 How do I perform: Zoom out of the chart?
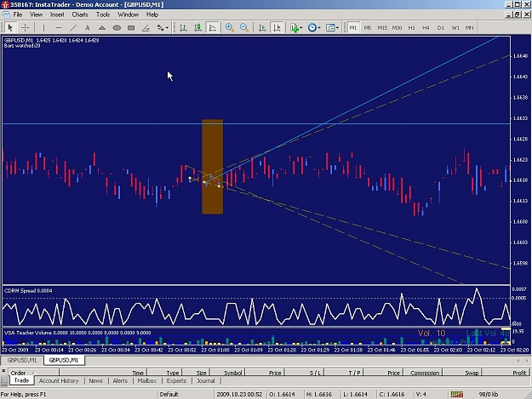coord(244,28)
